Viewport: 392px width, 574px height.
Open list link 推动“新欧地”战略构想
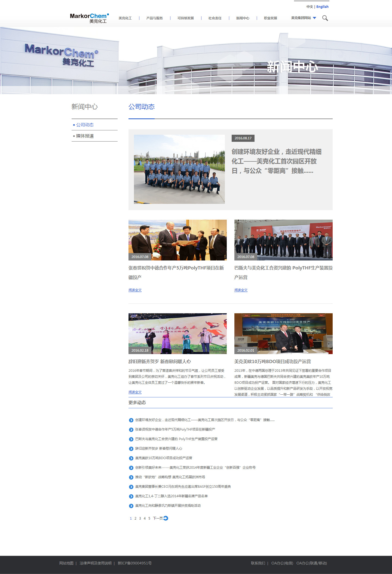170,477
